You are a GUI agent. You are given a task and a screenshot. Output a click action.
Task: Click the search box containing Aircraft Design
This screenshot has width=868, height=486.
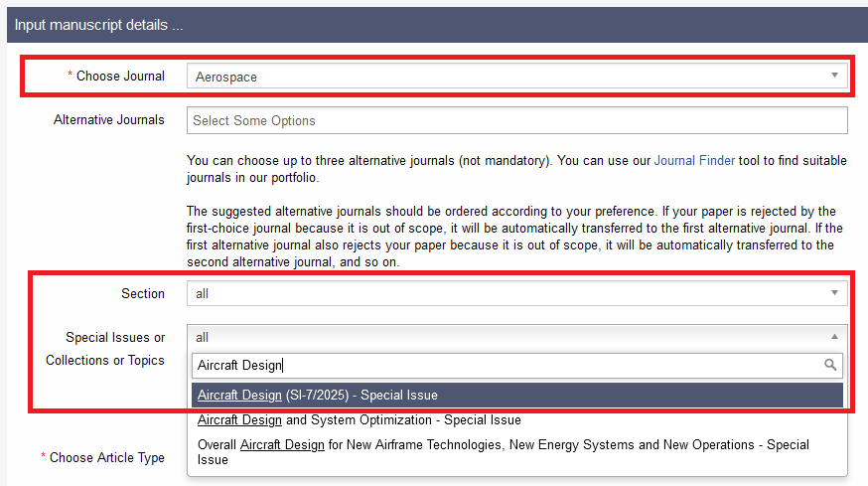tap(516, 365)
